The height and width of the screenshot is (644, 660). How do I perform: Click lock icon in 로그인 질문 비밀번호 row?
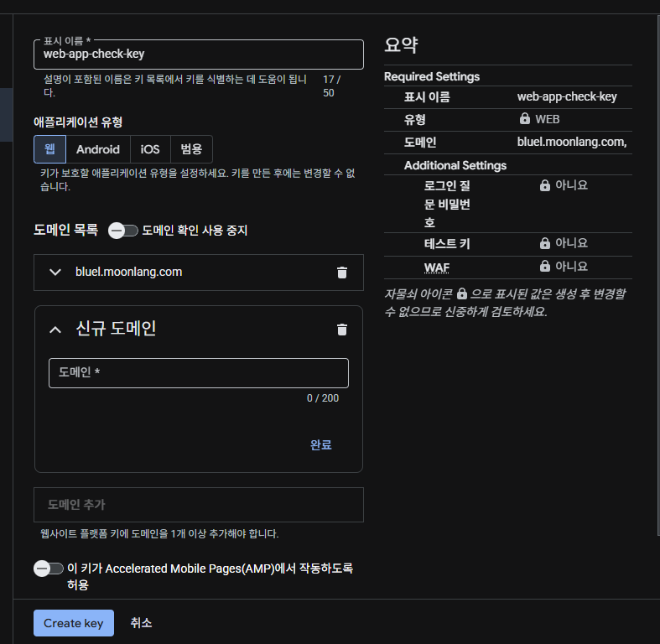pos(544,185)
